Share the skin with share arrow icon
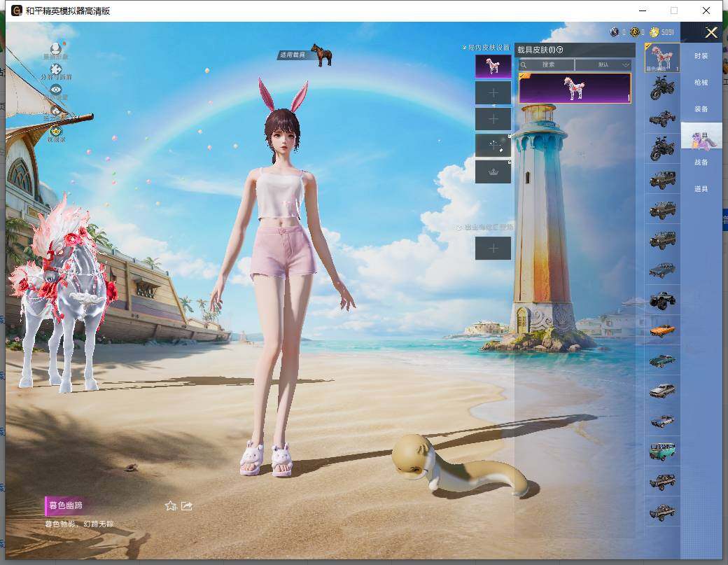Viewport: 728px width, 565px height. [187, 505]
